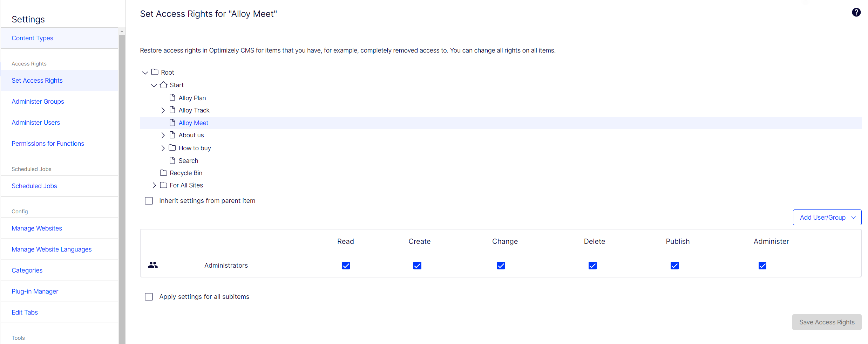The height and width of the screenshot is (344, 868).
Task: Click the Start home icon in tree
Action: click(x=163, y=85)
